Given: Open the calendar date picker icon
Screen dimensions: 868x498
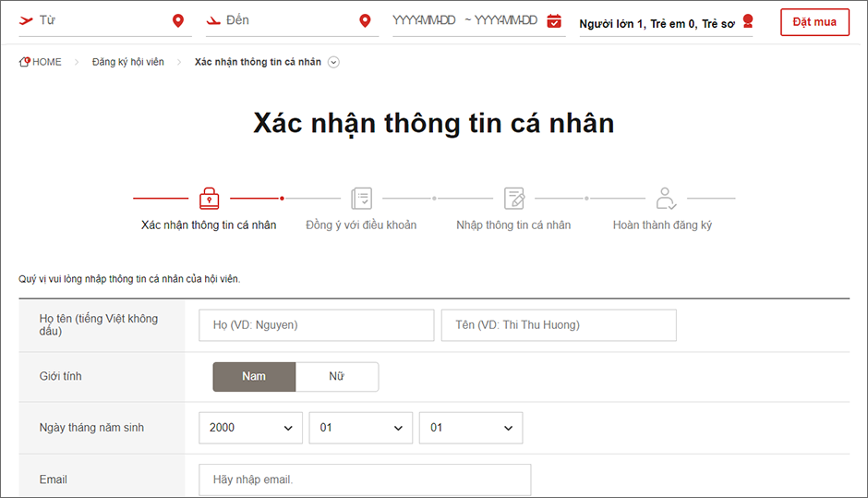Looking at the screenshot, I should (554, 20).
